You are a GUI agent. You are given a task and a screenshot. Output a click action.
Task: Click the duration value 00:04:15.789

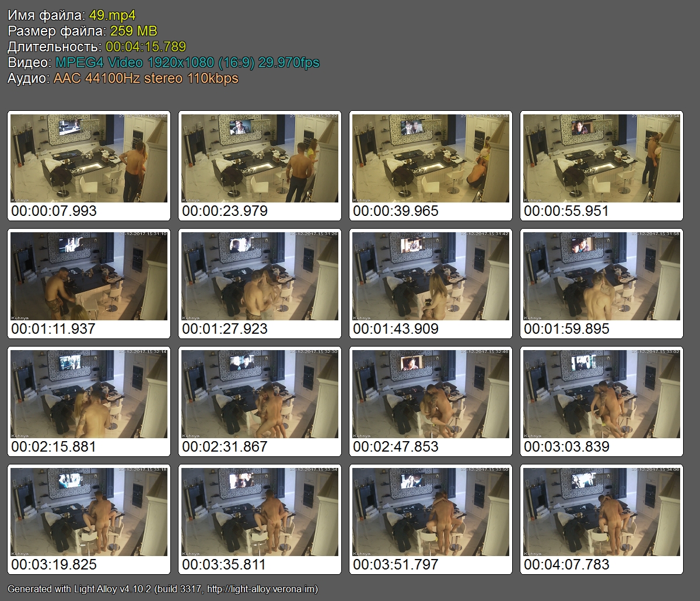click(146, 47)
